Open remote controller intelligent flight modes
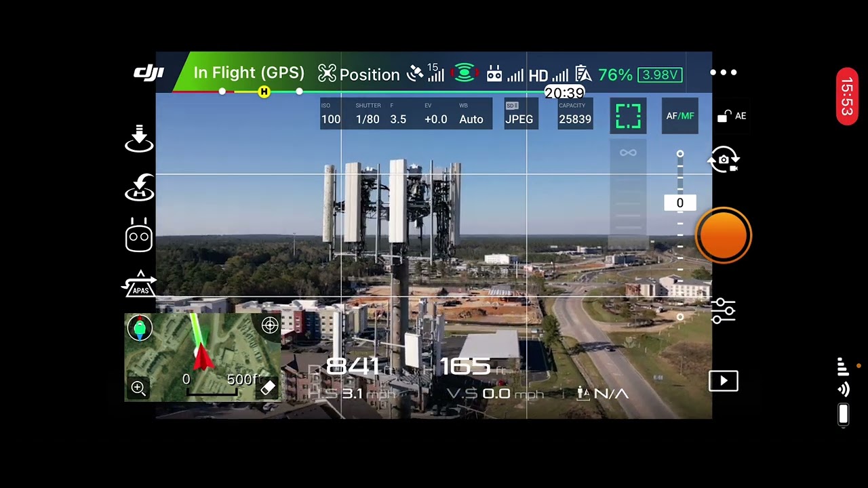The image size is (868, 488). 139,235
